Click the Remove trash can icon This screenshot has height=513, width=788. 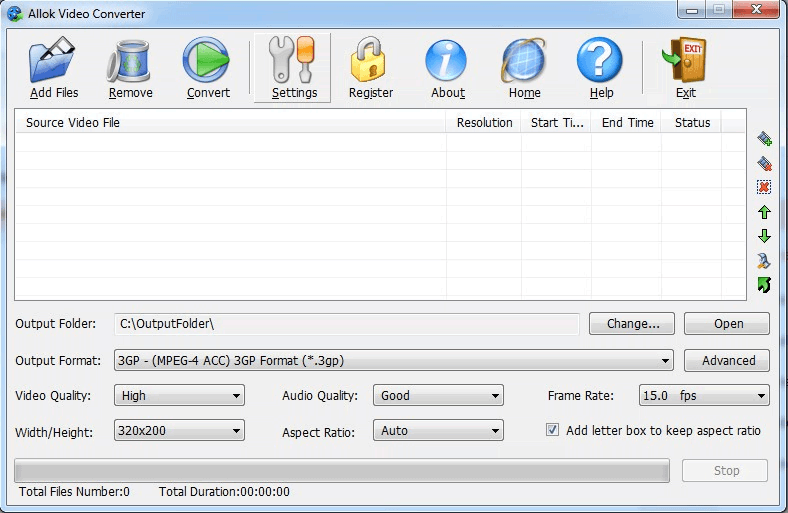coord(130,60)
